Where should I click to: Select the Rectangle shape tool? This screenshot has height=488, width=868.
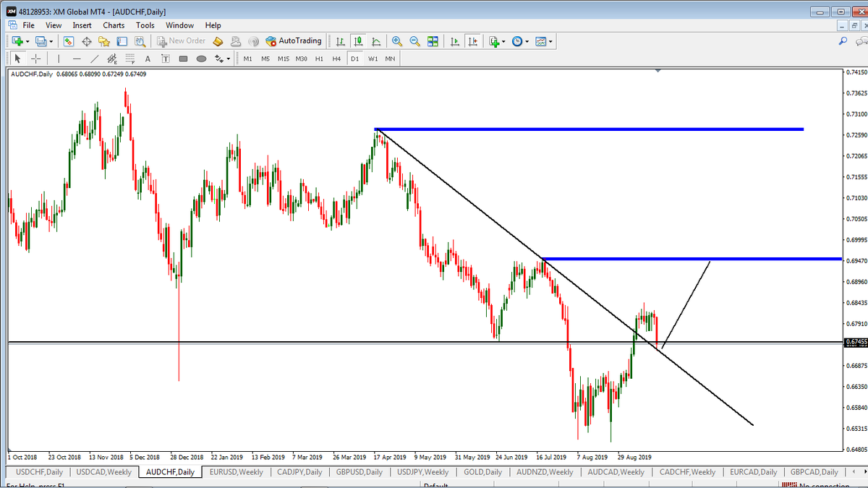(183, 59)
